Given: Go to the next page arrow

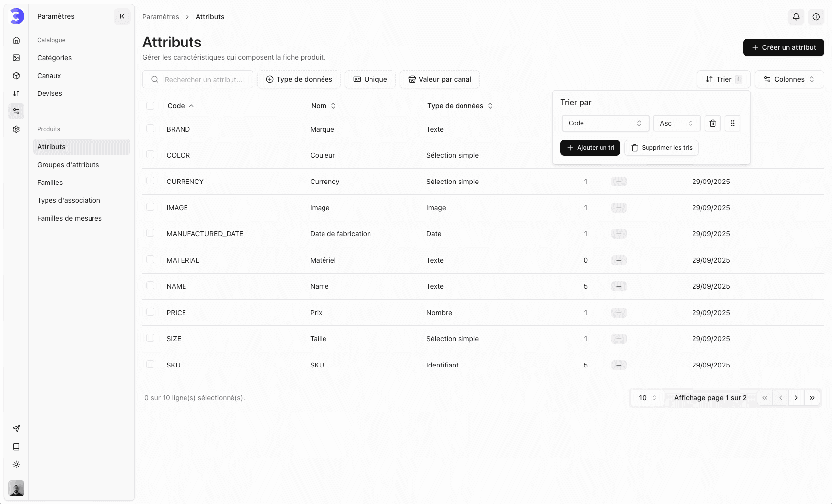Looking at the screenshot, I should pyautogui.click(x=796, y=398).
